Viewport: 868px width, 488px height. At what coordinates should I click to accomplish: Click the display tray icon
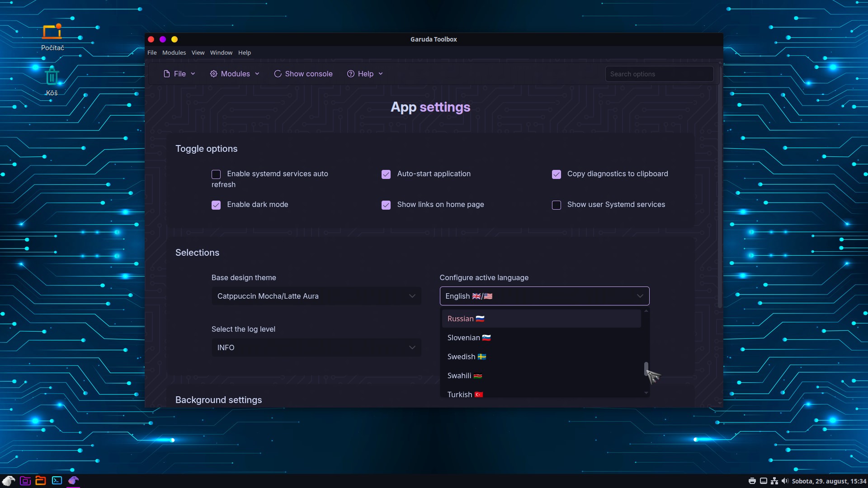pos(764,481)
